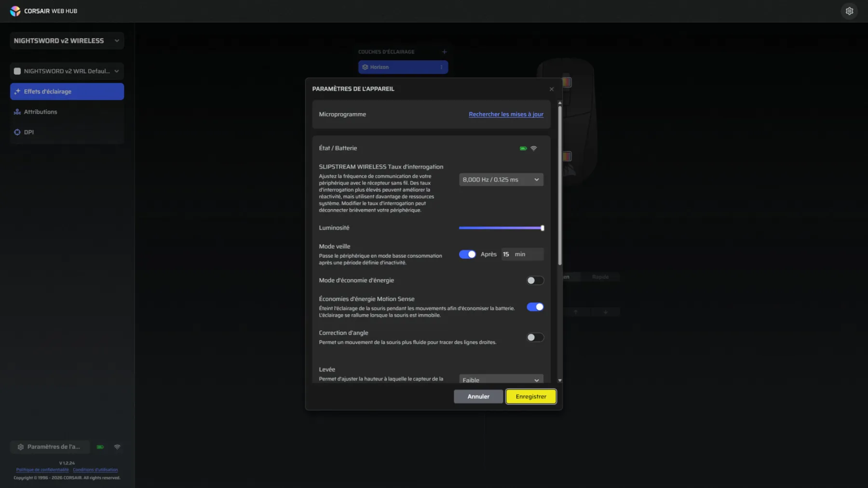
Task: Click the dialog vertical scrollbar
Action: coord(559,185)
